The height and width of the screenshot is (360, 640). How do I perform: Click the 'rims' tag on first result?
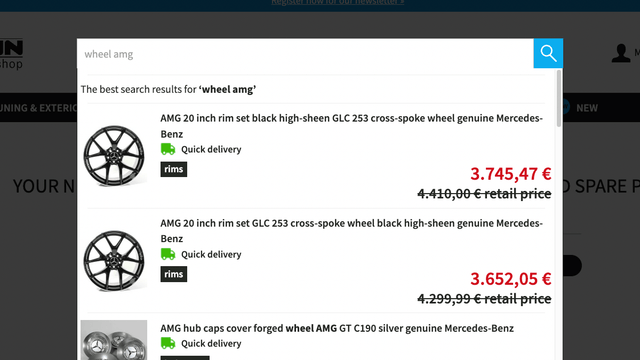[173, 169]
